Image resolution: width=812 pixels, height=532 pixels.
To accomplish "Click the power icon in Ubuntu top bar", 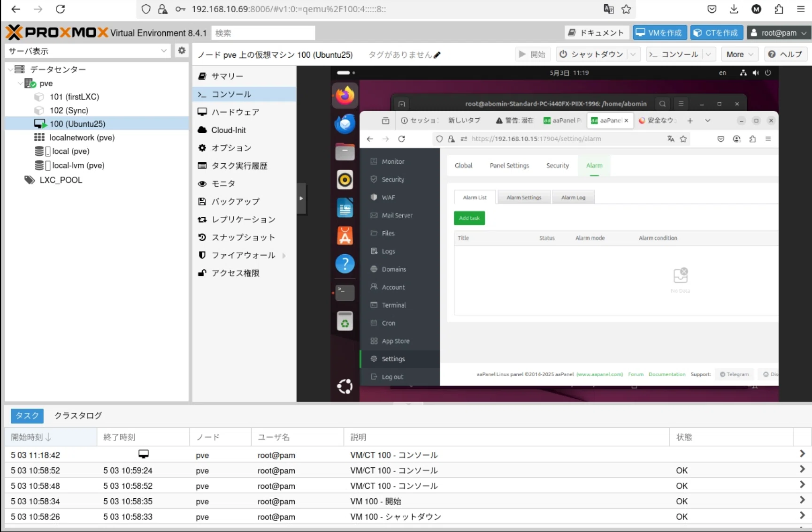I will tap(768, 73).
